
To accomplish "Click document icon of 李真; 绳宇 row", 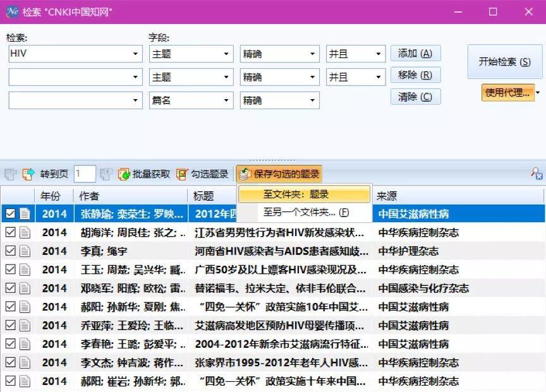I will tap(25, 251).
